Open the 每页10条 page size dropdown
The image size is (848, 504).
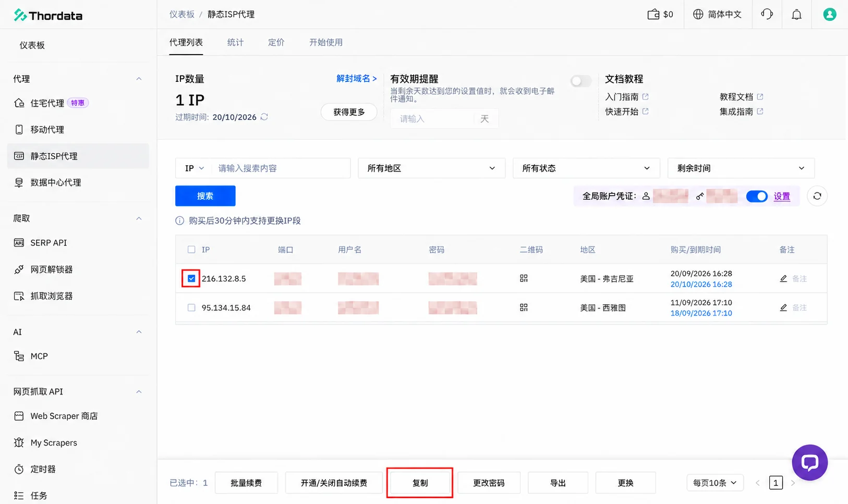tap(714, 483)
